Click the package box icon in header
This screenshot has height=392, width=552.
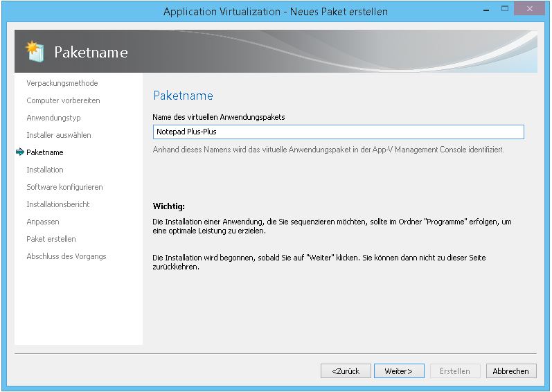35,51
